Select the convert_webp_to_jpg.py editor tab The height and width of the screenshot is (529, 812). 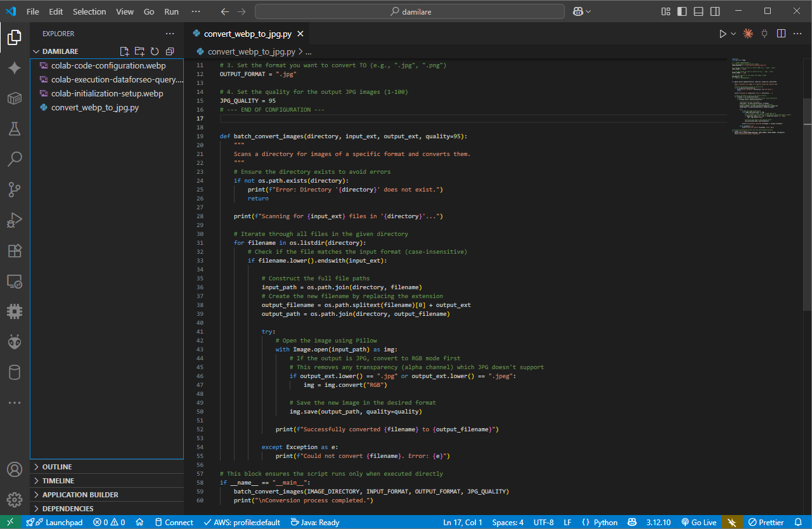(x=247, y=34)
